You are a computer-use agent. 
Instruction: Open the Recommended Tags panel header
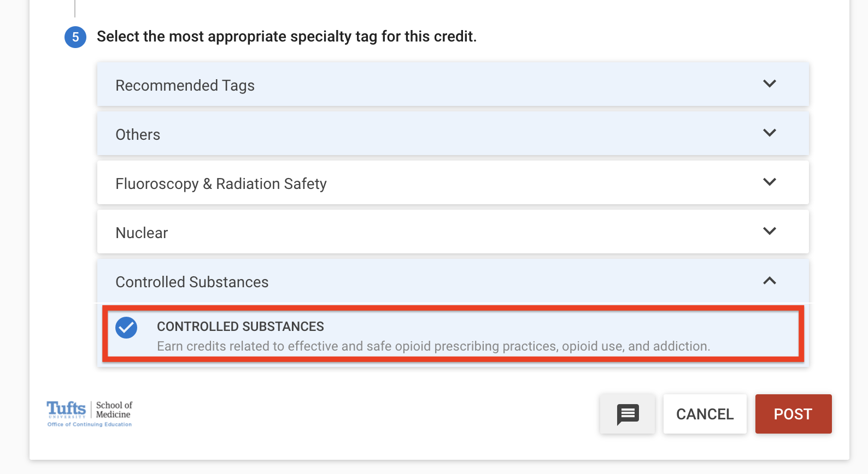[x=453, y=84]
